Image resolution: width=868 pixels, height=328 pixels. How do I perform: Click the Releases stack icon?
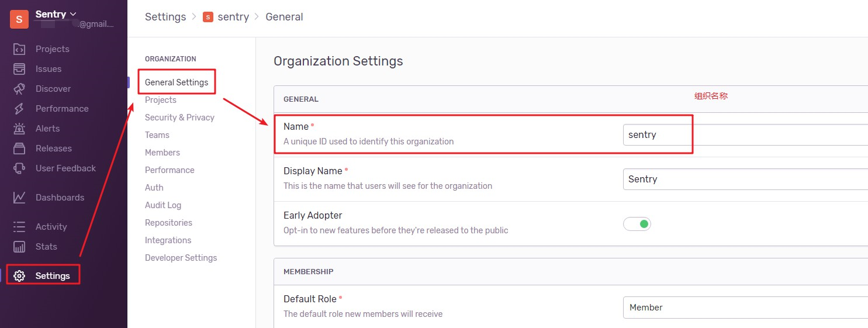pyautogui.click(x=19, y=149)
